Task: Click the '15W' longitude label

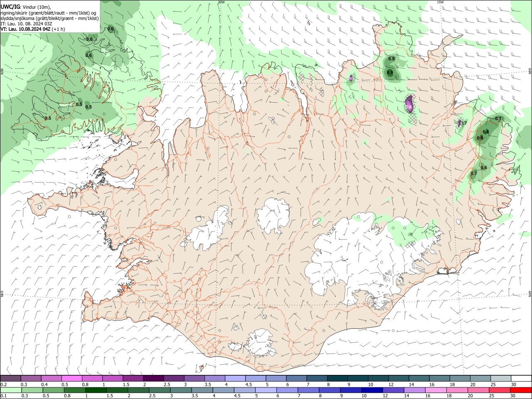Action: (x=440, y=2)
